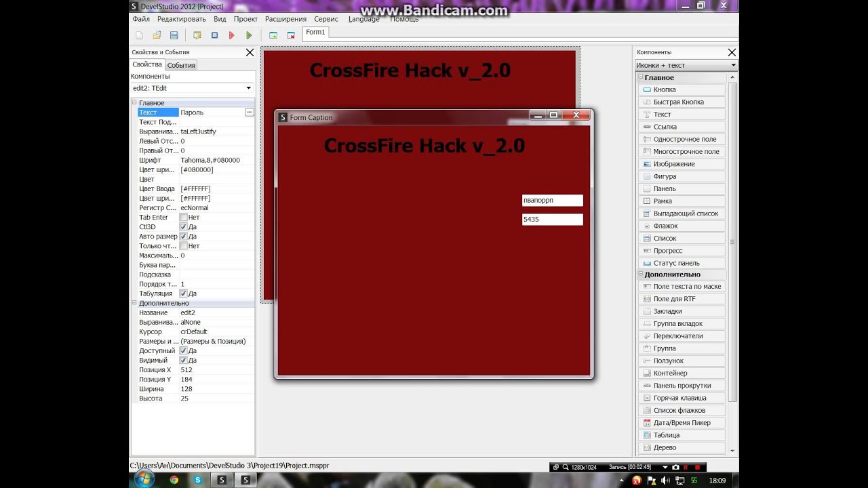Select the Фигура component
Screen dimensions: 868x488
[682, 176]
